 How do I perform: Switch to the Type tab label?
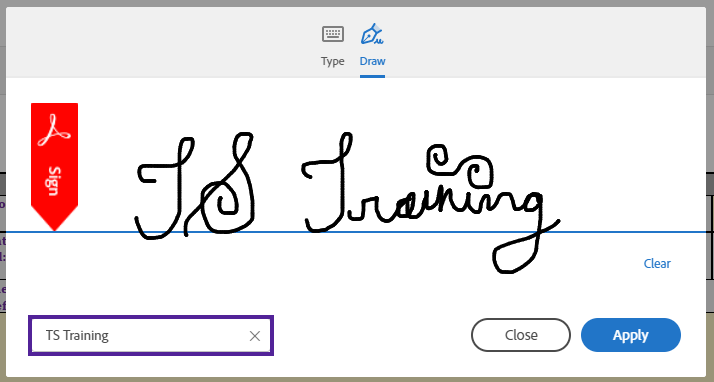(332, 61)
